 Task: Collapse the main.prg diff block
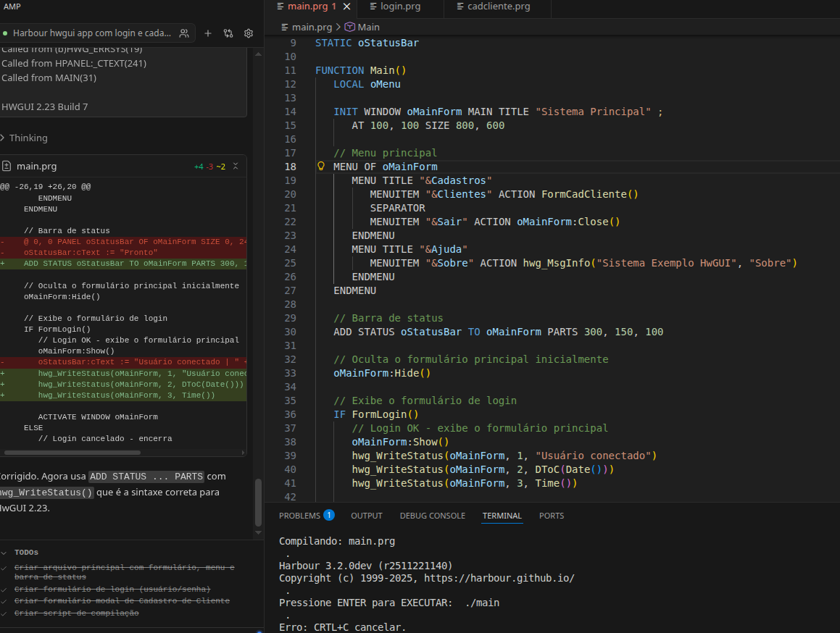click(x=236, y=167)
